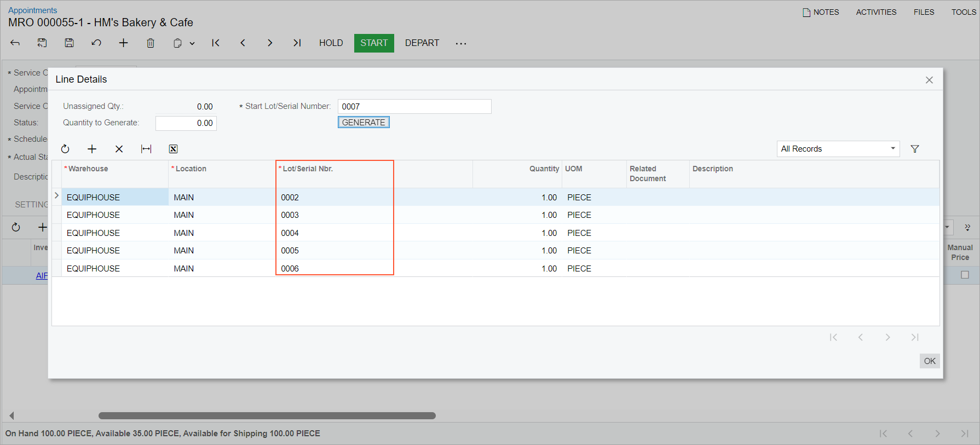Open the Files menu item

coord(924,12)
